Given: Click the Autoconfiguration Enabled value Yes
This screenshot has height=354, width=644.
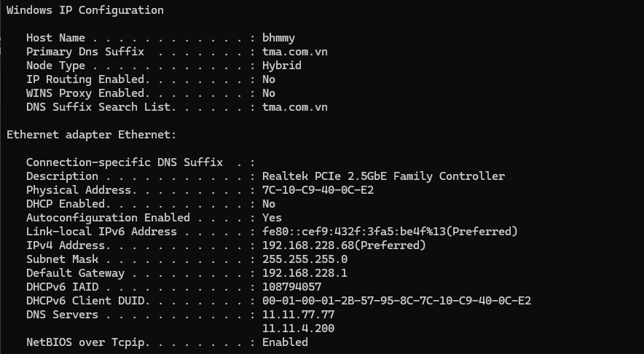Looking at the screenshot, I should point(272,218).
